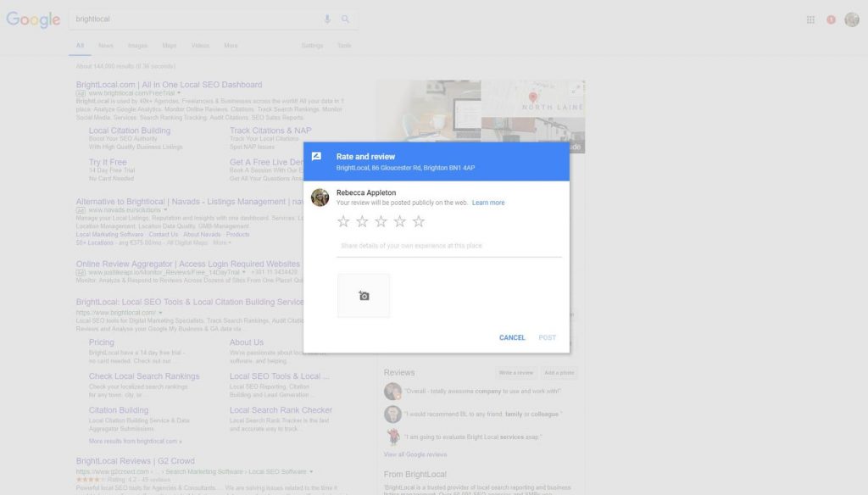The height and width of the screenshot is (495, 868).
Task: Switch to the News tab
Action: coord(106,46)
